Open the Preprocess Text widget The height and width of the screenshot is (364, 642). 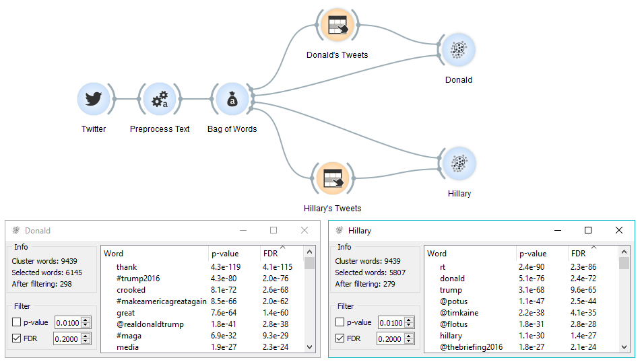coord(160,99)
